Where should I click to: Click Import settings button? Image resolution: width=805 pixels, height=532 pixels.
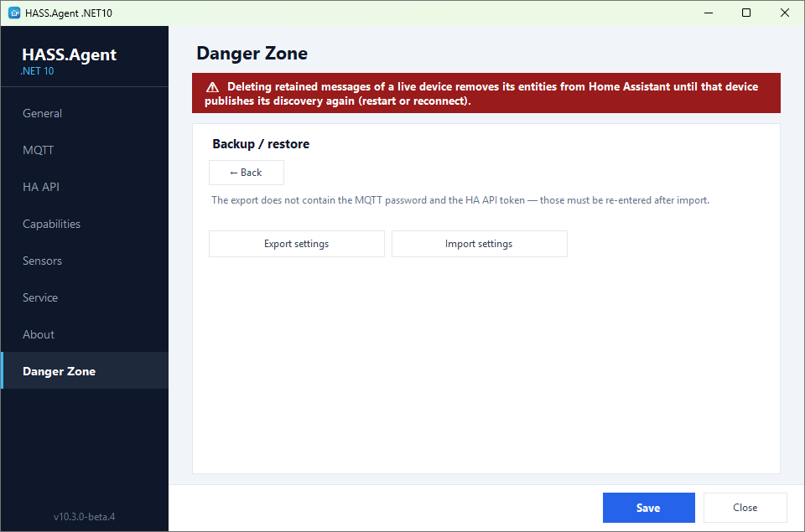point(480,244)
